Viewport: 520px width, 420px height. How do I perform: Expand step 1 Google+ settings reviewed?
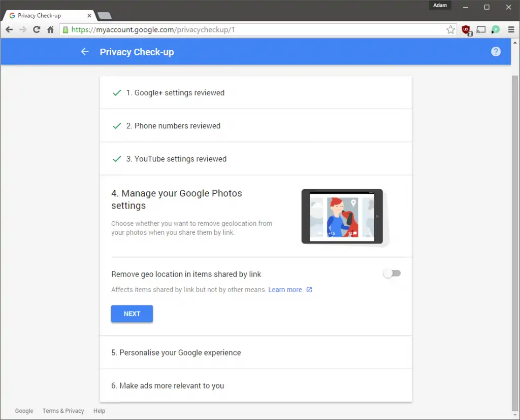pyautogui.click(x=256, y=93)
